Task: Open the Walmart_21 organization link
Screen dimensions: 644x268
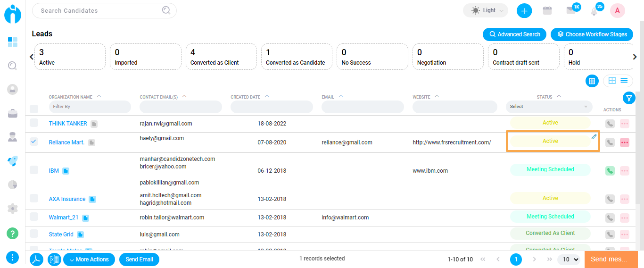Action: coord(64,218)
